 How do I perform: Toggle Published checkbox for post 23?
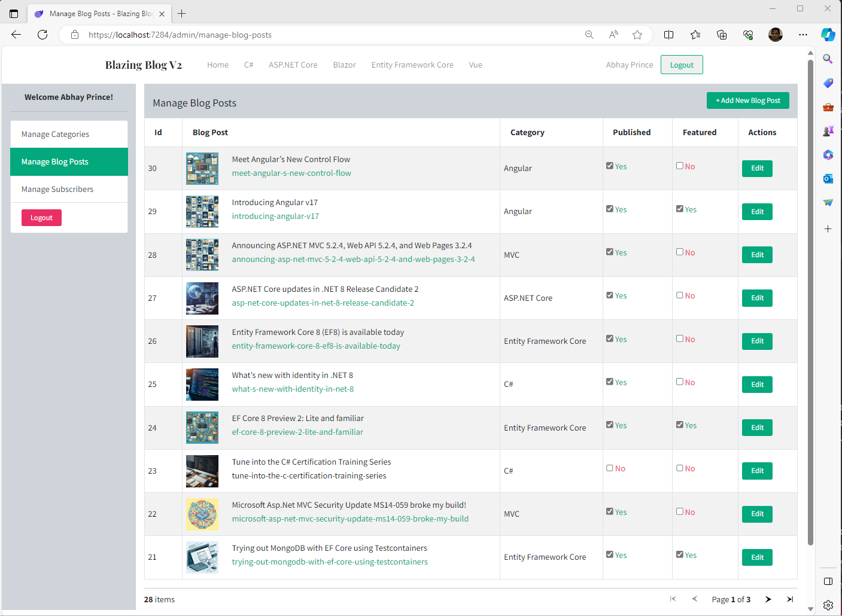coord(610,468)
